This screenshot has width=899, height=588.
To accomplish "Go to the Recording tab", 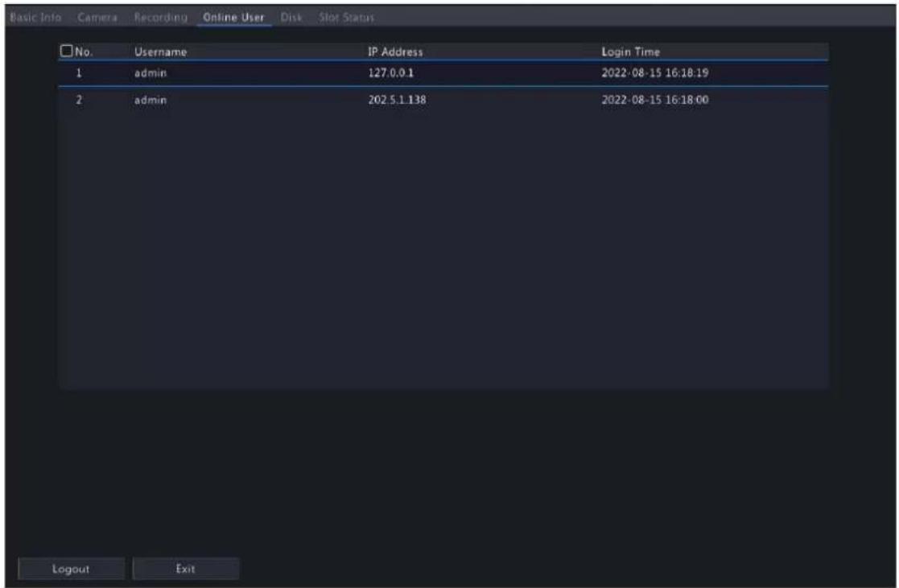I will [x=160, y=17].
